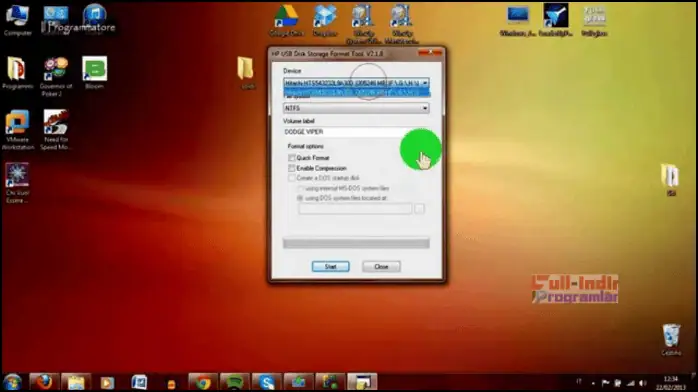This screenshot has height=392, width=698.
Task: Launch Need for Speed desktop shortcut
Action: (x=56, y=129)
